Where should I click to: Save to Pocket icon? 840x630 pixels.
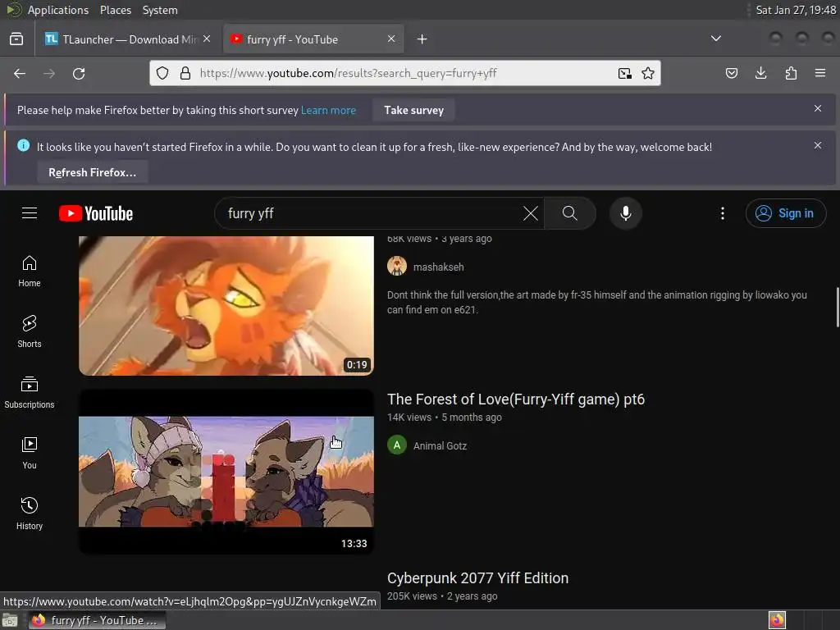731,73
